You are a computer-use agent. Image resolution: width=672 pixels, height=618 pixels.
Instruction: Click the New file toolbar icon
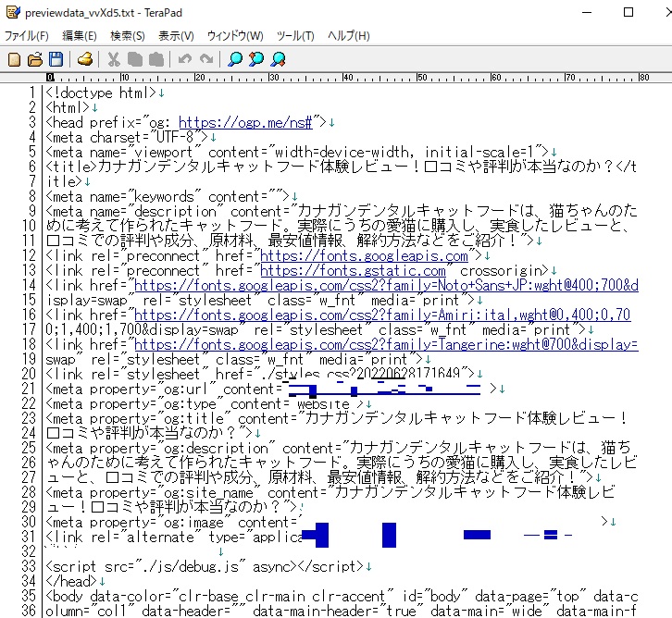tap(14, 59)
